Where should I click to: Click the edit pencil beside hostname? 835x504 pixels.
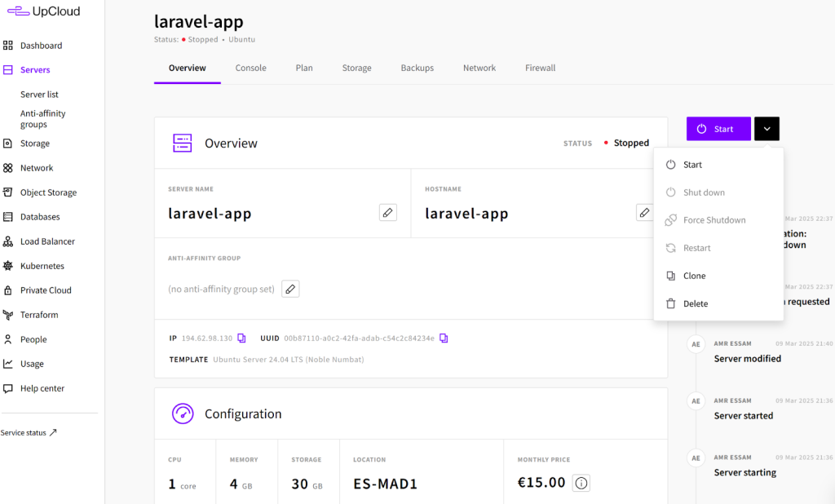[644, 213]
